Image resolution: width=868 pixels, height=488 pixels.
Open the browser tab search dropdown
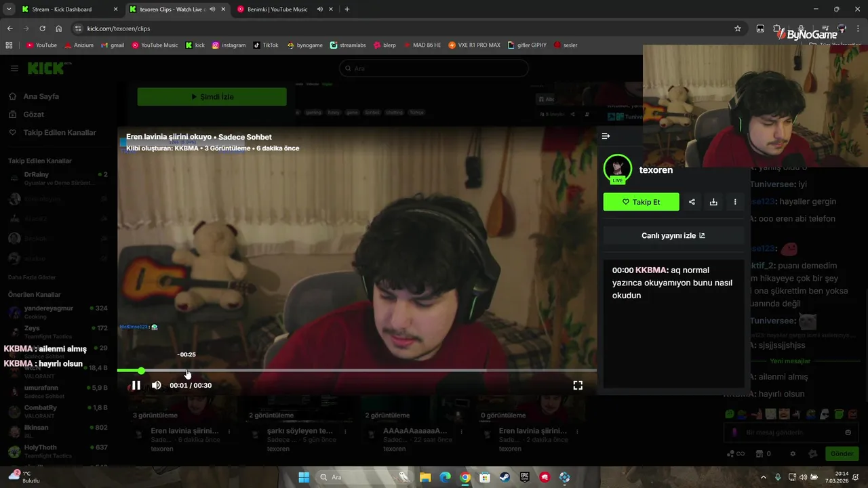8,9
